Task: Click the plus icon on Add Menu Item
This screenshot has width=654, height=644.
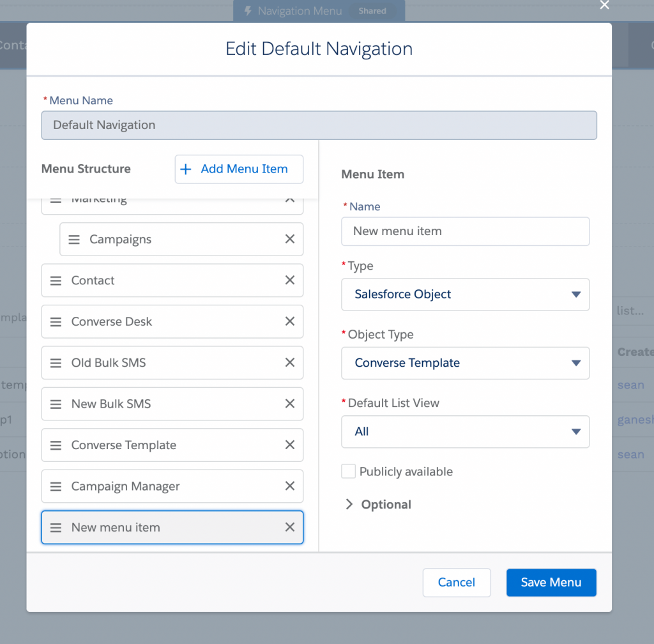Action: (186, 169)
